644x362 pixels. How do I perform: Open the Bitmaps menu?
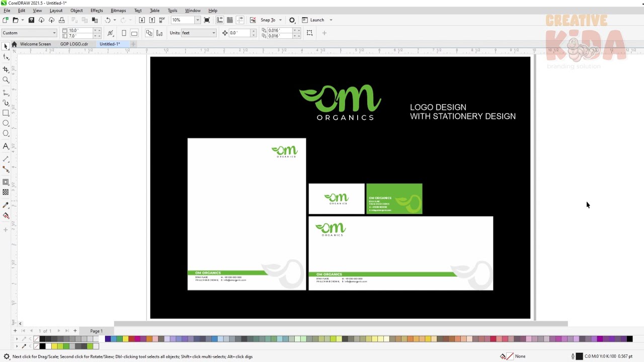118,11
